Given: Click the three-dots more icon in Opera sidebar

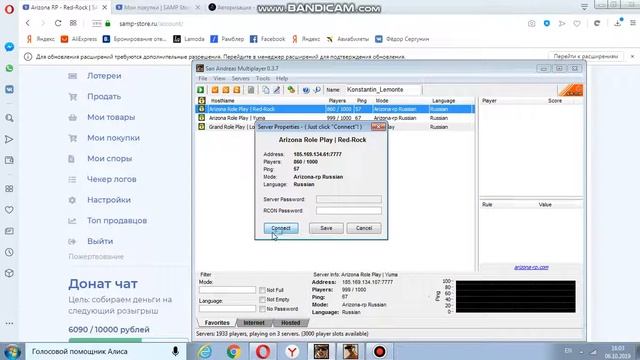Looking at the screenshot, I should pos(9,323).
